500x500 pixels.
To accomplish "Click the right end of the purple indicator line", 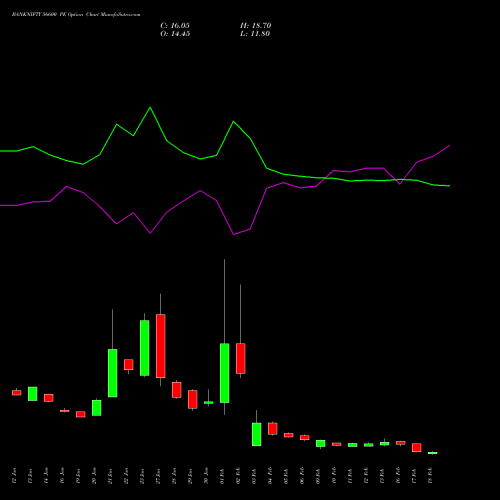I will tap(450, 145).
